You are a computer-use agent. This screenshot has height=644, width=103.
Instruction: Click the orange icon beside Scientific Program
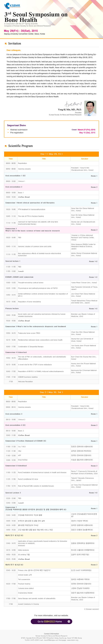(x=6, y=146)
